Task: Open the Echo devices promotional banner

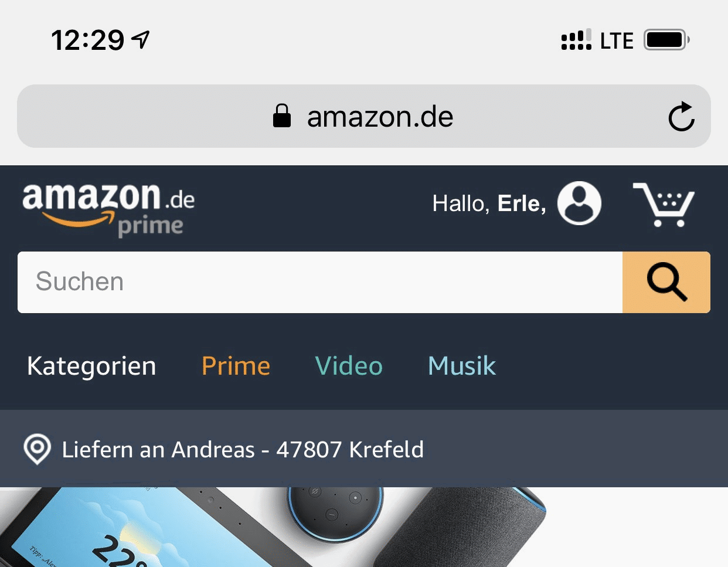Action: [364, 527]
